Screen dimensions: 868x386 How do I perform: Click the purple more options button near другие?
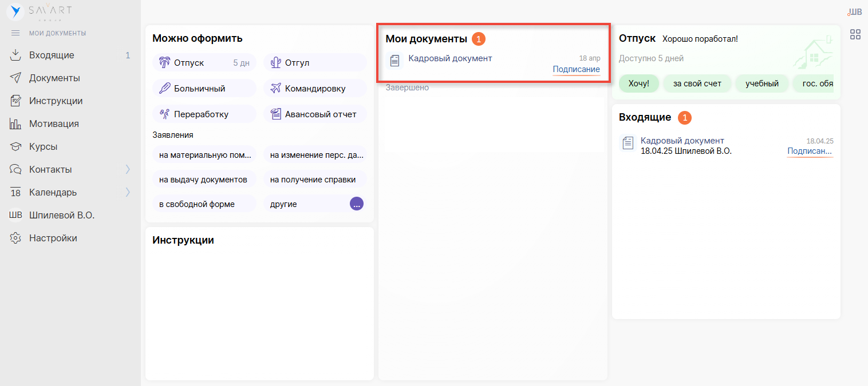point(356,204)
